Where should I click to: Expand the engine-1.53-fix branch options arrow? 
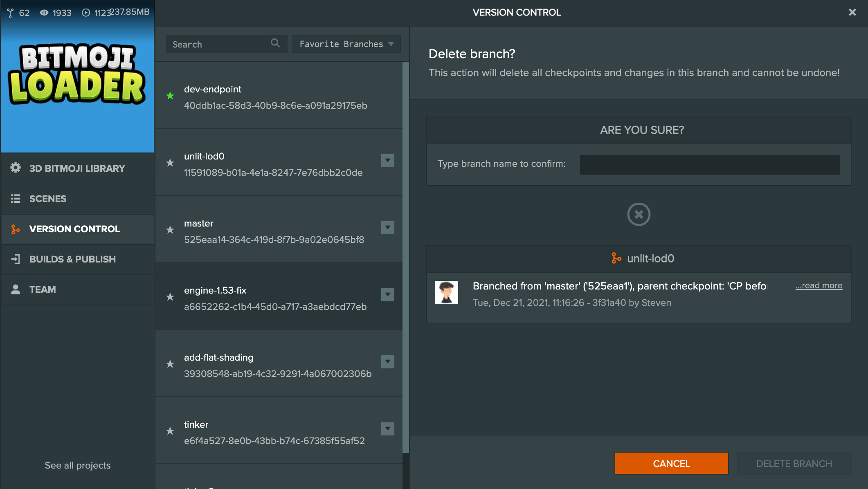(387, 294)
